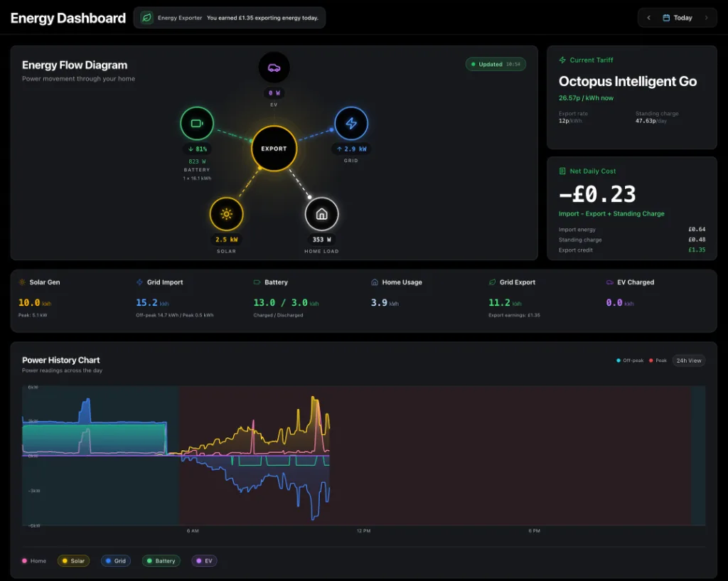This screenshot has height=581, width=728.
Task: Click the EV car node icon
Action: 274,68
